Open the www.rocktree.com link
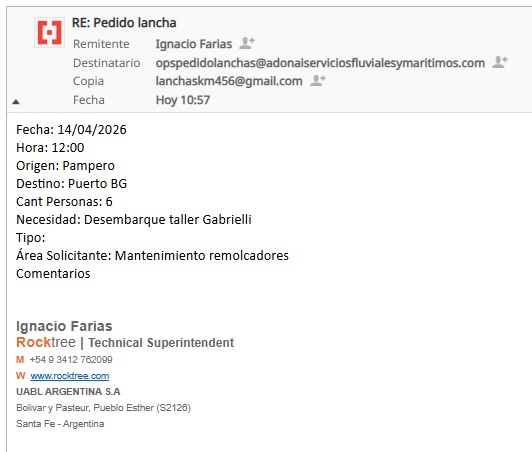Screen dimensions: 532x452 [x=70, y=376]
